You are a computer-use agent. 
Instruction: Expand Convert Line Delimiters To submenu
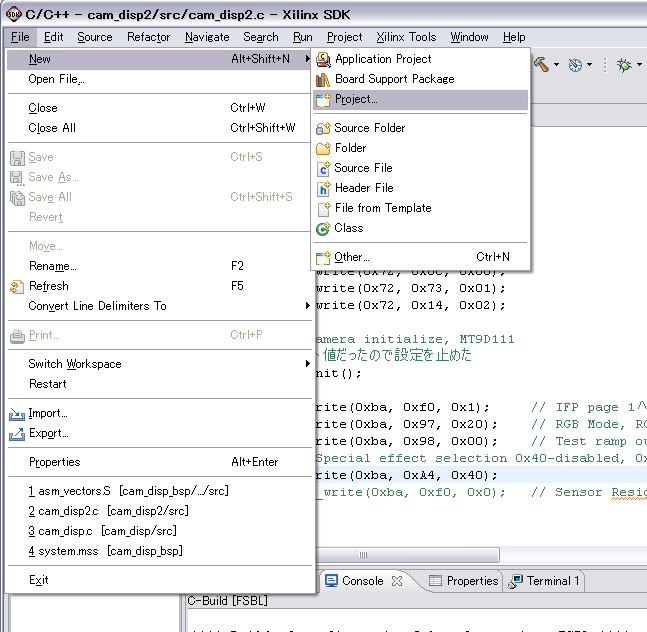click(307, 306)
